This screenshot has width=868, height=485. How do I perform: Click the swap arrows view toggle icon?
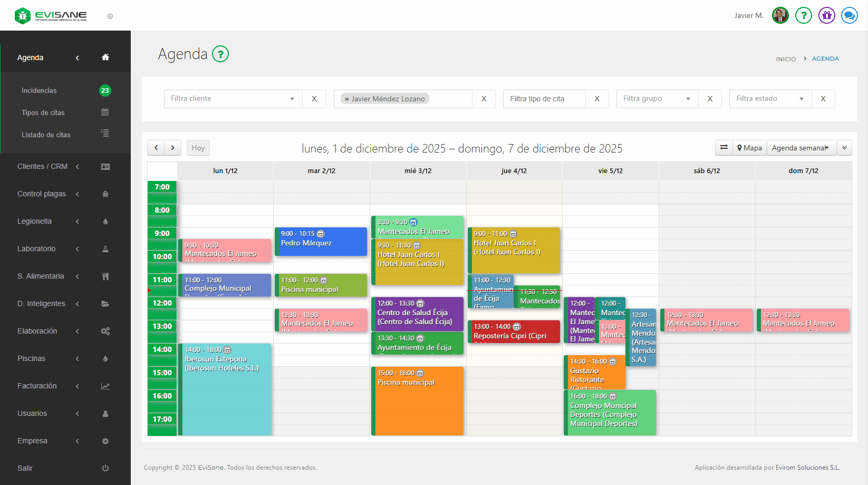(x=724, y=148)
